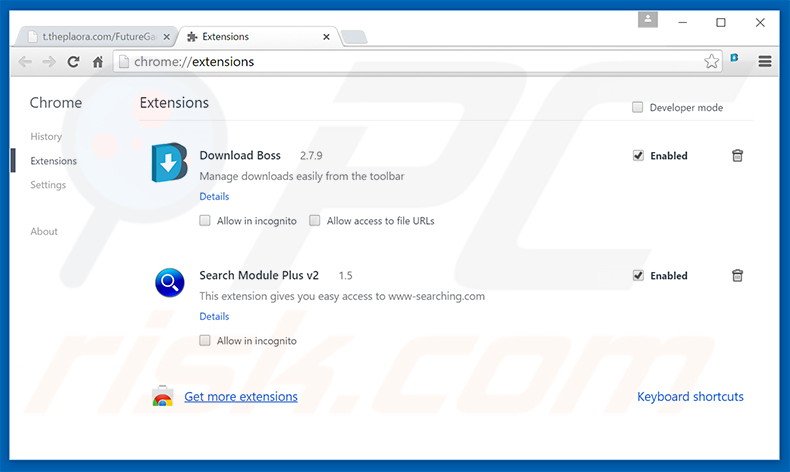
Task: Click the user profile icon in title bar
Action: click(648, 20)
